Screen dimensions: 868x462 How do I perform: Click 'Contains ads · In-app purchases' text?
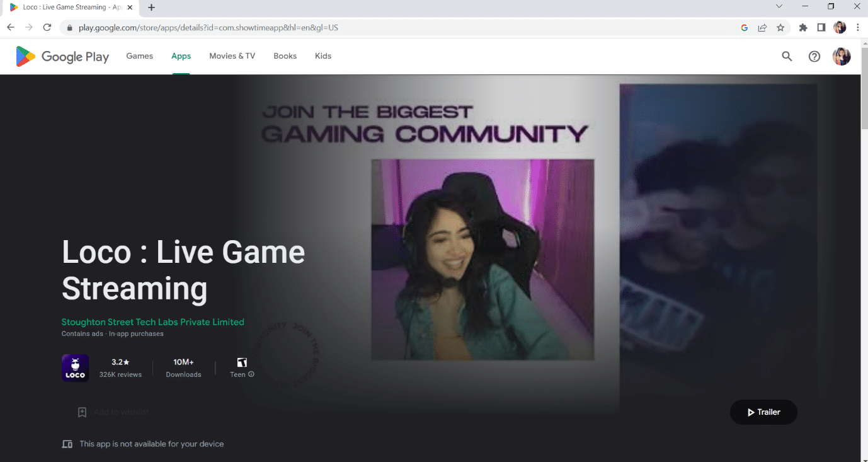tap(113, 334)
